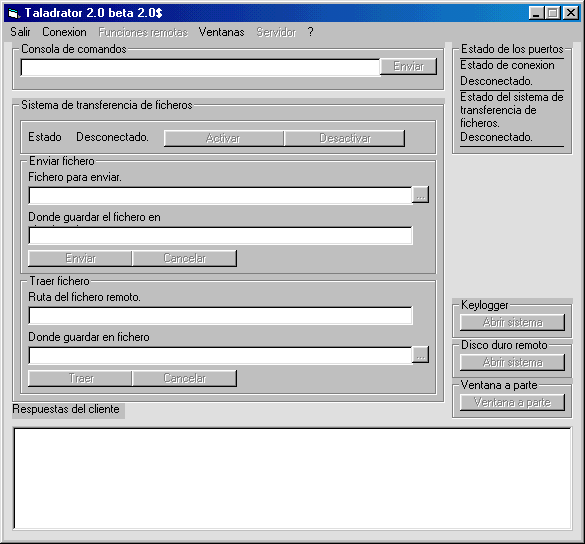
Task: Click the Estado del sistema de transferencia text
Action: click(512, 110)
